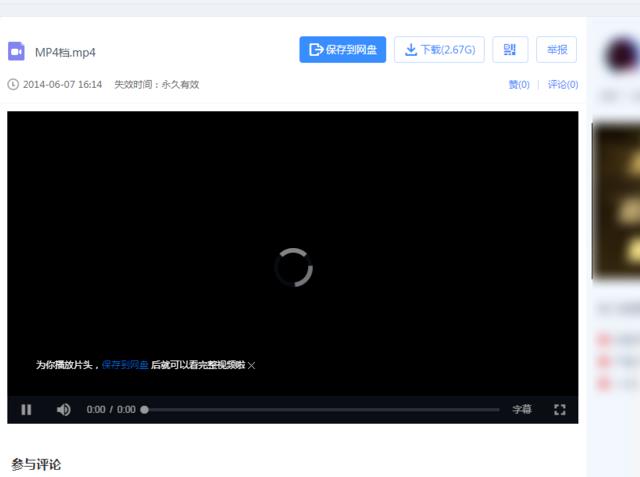Open the thumbnail image in right sidebar
The image size is (640, 477).
pyautogui.click(x=617, y=200)
